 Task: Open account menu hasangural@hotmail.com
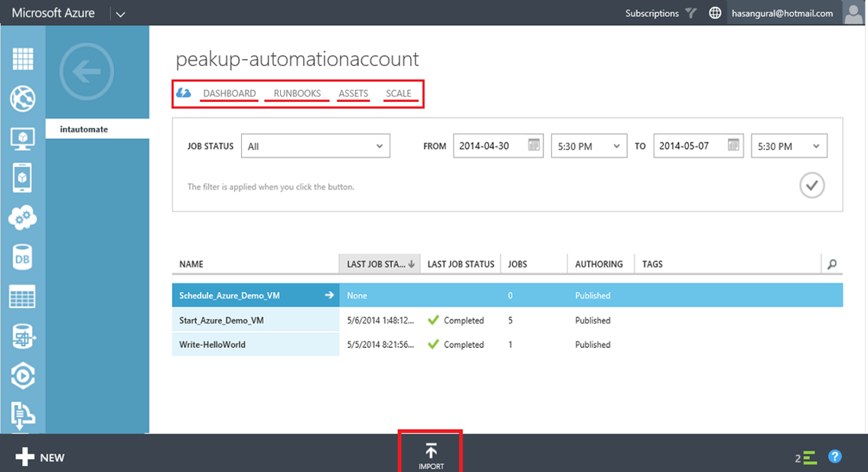pyautogui.click(x=782, y=13)
